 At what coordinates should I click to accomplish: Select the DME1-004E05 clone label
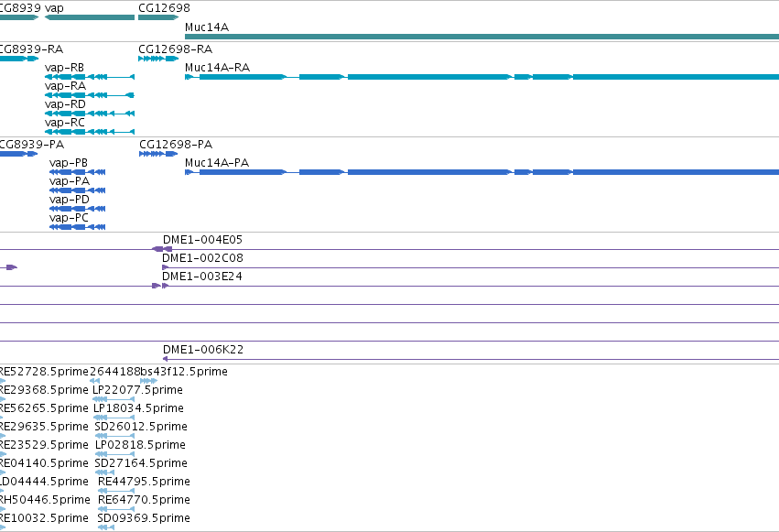[x=202, y=240]
